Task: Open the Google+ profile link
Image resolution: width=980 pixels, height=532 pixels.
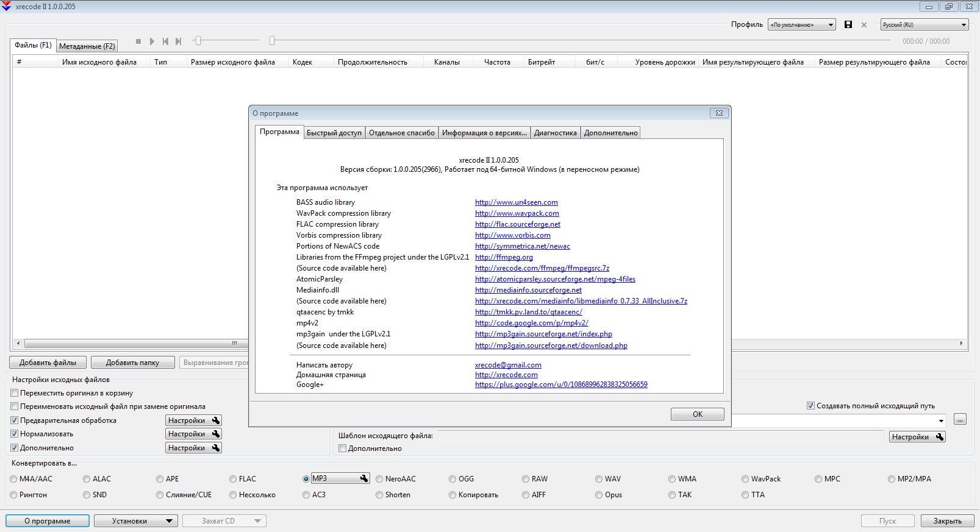Action: pyautogui.click(x=561, y=385)
